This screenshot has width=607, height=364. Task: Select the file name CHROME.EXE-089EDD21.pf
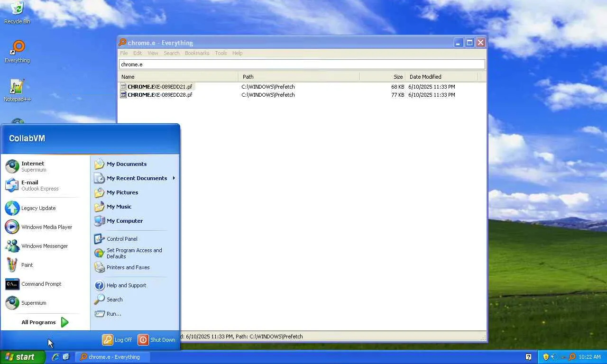[160, 87]
